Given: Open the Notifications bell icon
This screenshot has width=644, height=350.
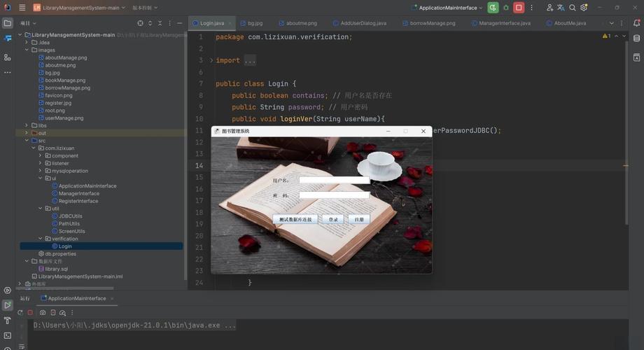Looking at the screenshot, I should tap(636, 23).
